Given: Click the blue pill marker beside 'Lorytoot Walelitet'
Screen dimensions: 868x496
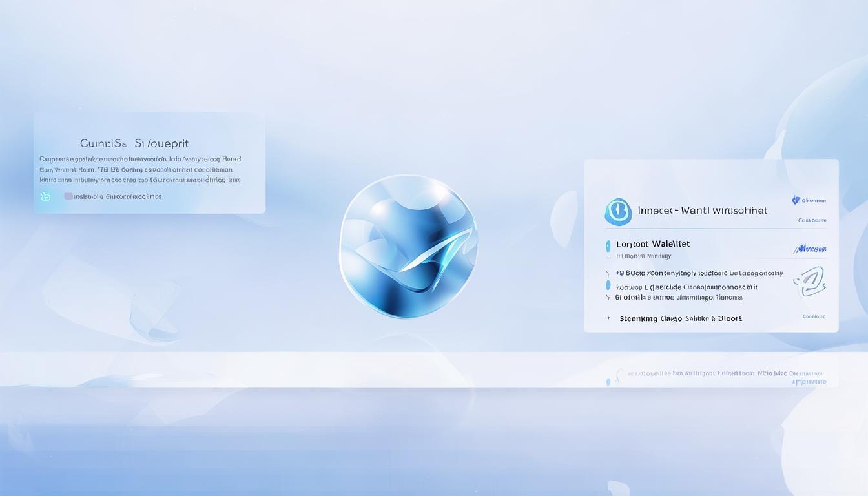Looking at the screenshot, I should pos(608,245).
